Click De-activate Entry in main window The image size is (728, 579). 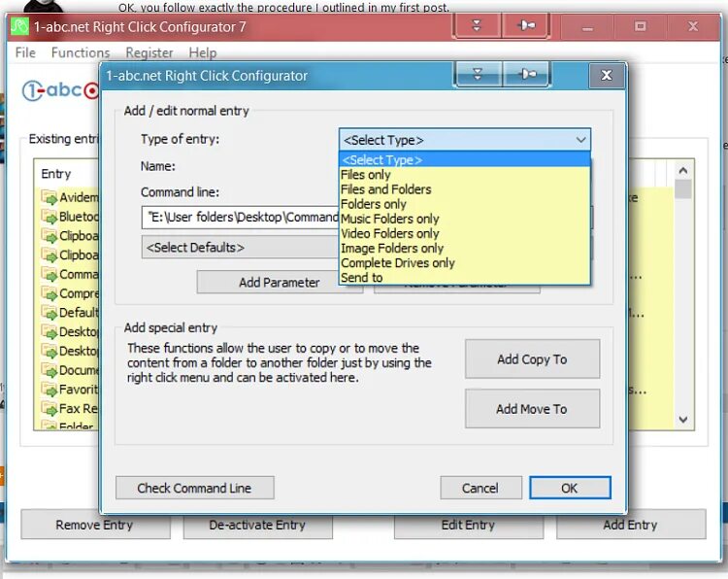pyautogui.click(x=257, y=525)
